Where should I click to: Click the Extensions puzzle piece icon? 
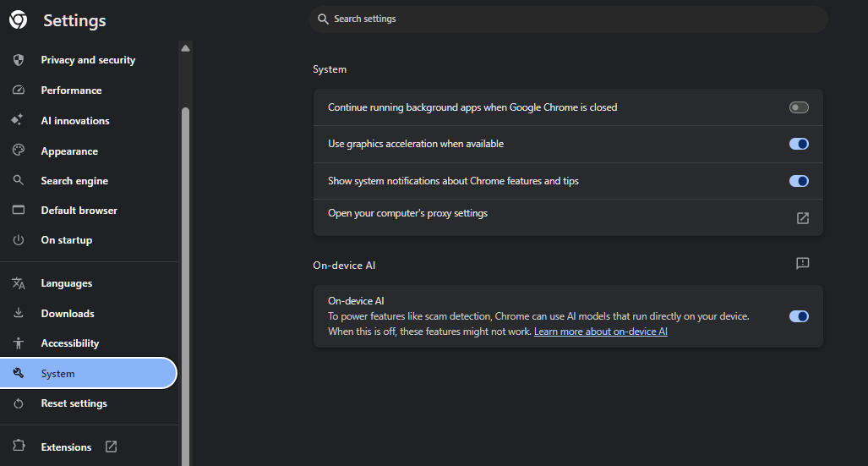(x=19, y=446)
